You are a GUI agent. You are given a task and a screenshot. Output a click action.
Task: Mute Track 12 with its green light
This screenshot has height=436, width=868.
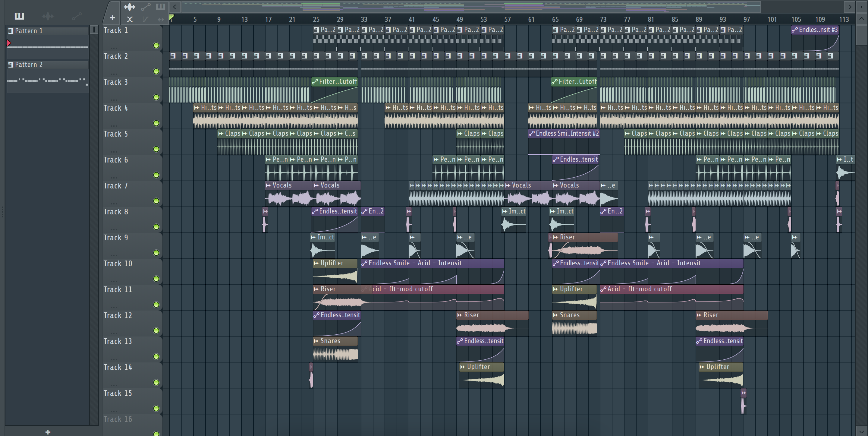[156, 330]
